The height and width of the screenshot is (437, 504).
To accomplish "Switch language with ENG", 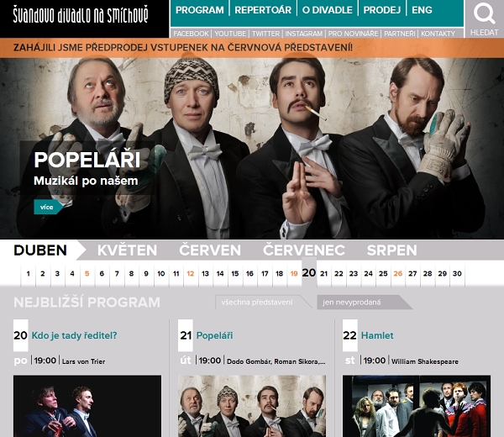I will 422,10.
